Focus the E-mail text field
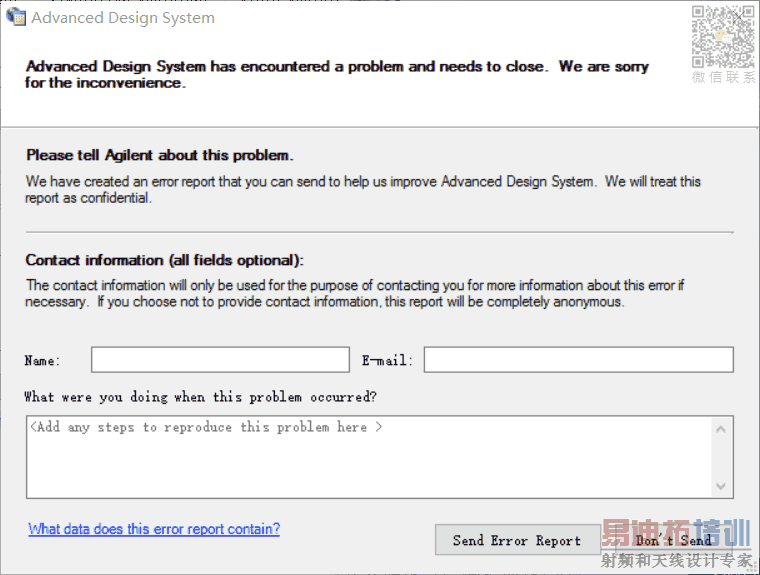Image resolution: width=760 pixels, height=575 pixels. tap(578, 360)
